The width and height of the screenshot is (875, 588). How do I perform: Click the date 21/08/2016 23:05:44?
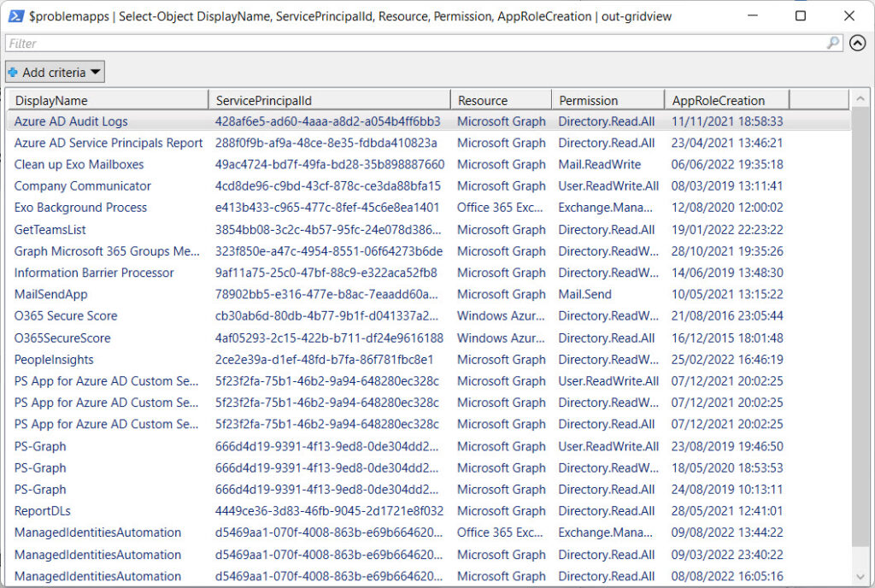click(727, 315)
